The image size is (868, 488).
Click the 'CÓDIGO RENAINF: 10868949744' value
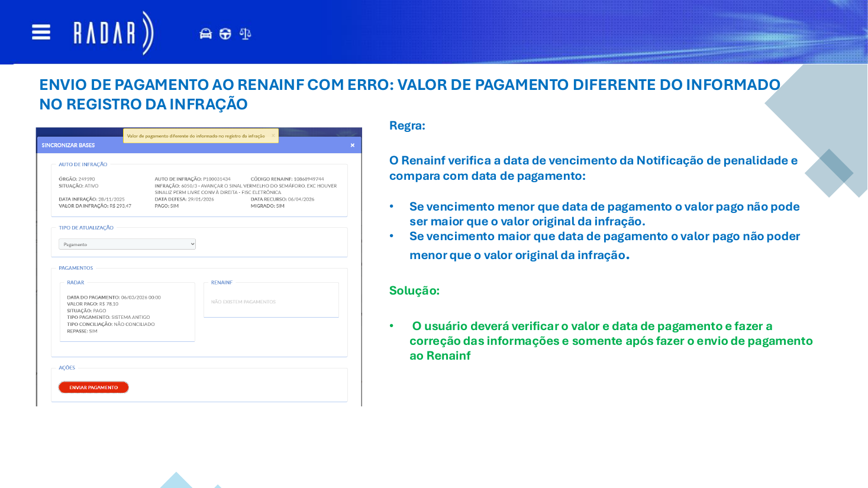[288, 179]
